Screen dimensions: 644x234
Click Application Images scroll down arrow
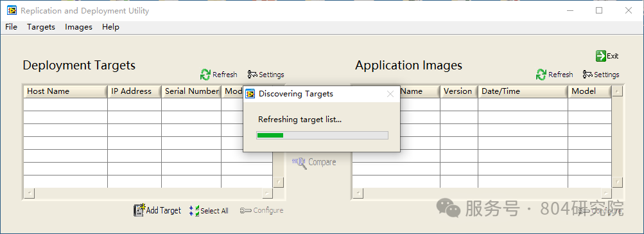pos(617,182)
